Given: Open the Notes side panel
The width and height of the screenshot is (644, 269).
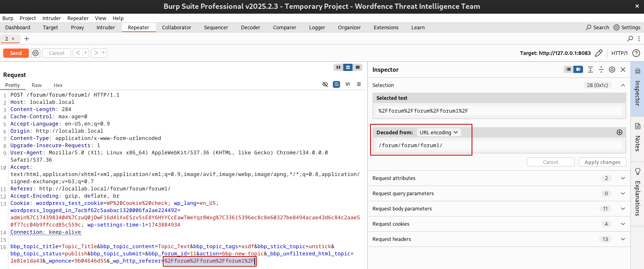Looking at the screenshot, I should coord(638,138).
